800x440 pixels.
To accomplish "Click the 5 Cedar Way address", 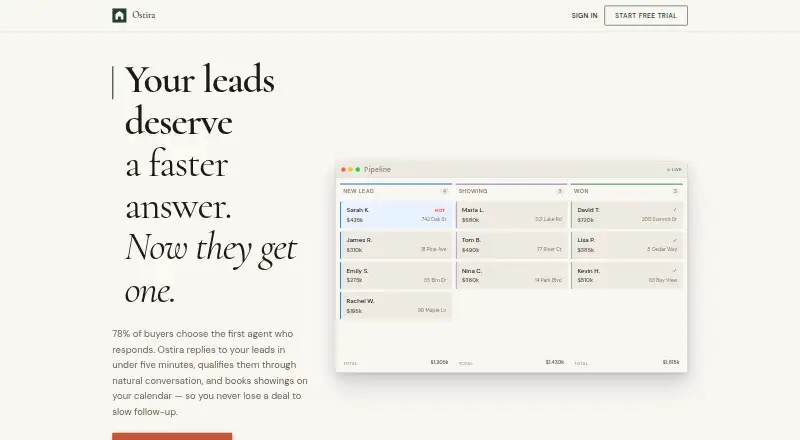I will 662,250.
